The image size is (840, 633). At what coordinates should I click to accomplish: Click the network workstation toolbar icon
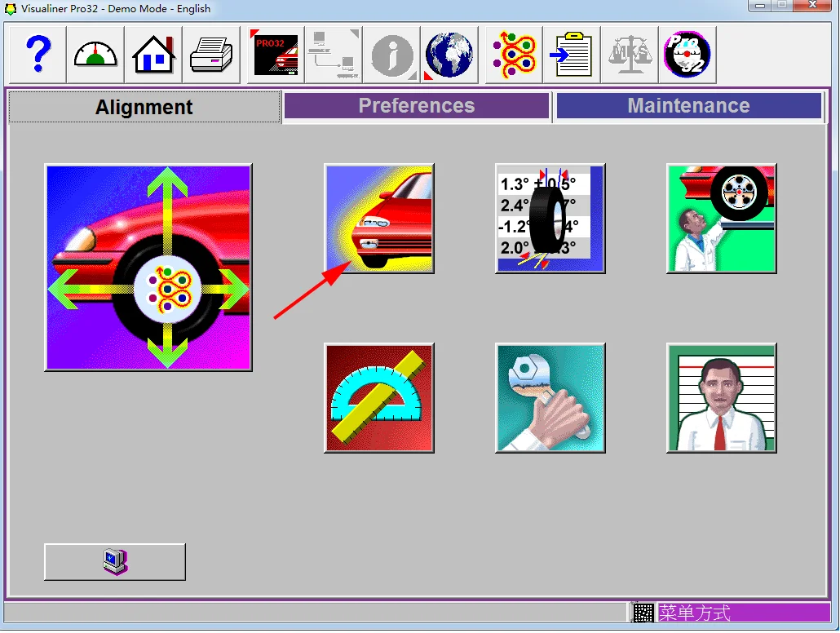334,54
